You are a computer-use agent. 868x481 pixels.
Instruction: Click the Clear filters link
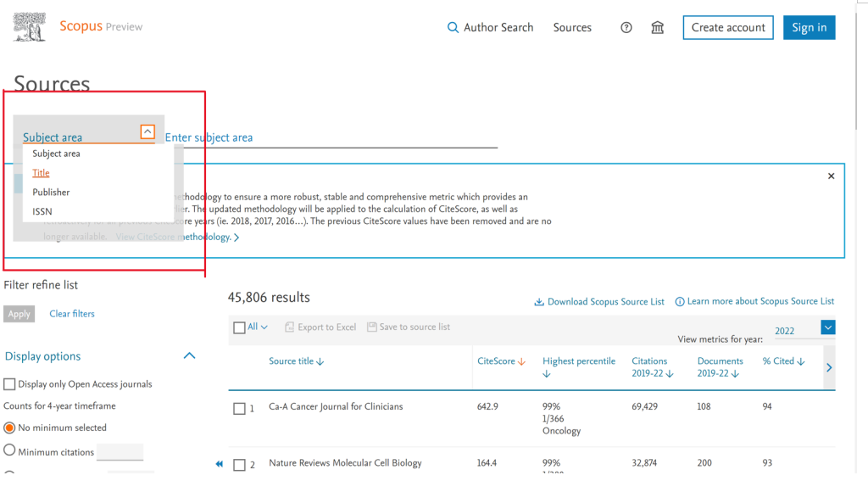[x=72, y=314]
